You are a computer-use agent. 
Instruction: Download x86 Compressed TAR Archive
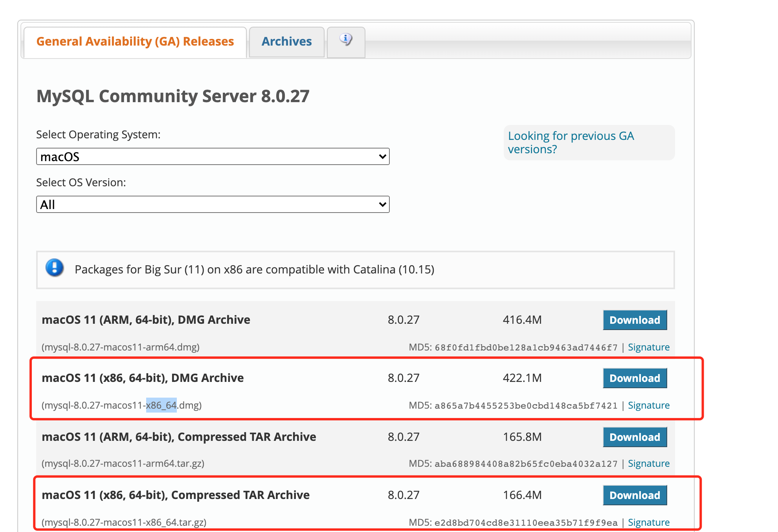pyautogui.click(x=635, y=495)
